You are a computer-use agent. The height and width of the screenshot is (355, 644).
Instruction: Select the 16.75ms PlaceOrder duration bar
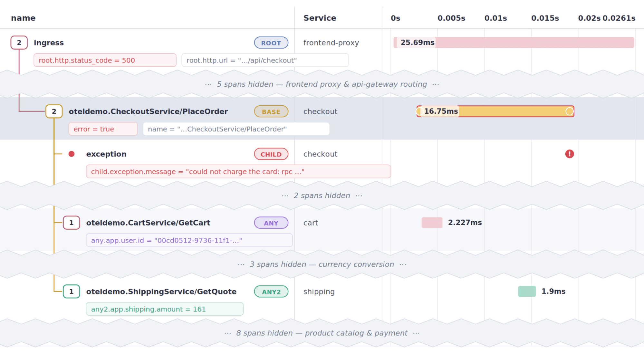pos(495,111)
